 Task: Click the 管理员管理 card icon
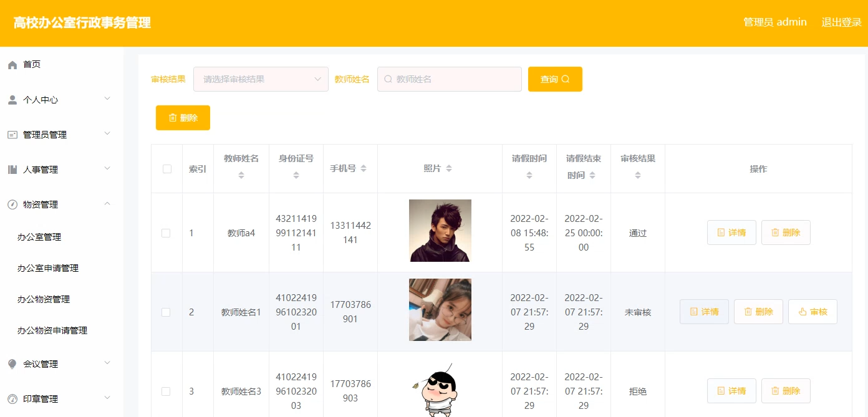tap(12, 135)
